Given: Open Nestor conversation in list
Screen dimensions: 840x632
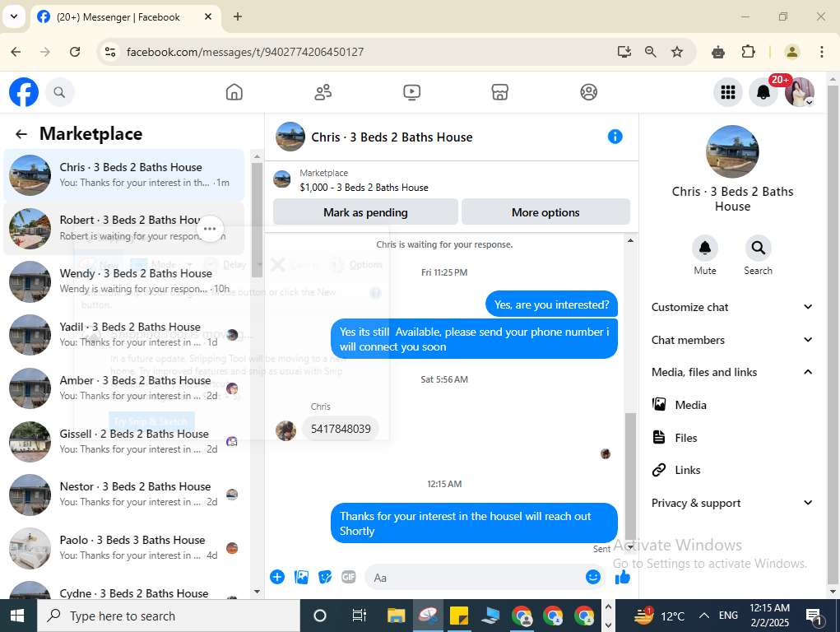Looking at the screenshot, I should coord(123,495).
